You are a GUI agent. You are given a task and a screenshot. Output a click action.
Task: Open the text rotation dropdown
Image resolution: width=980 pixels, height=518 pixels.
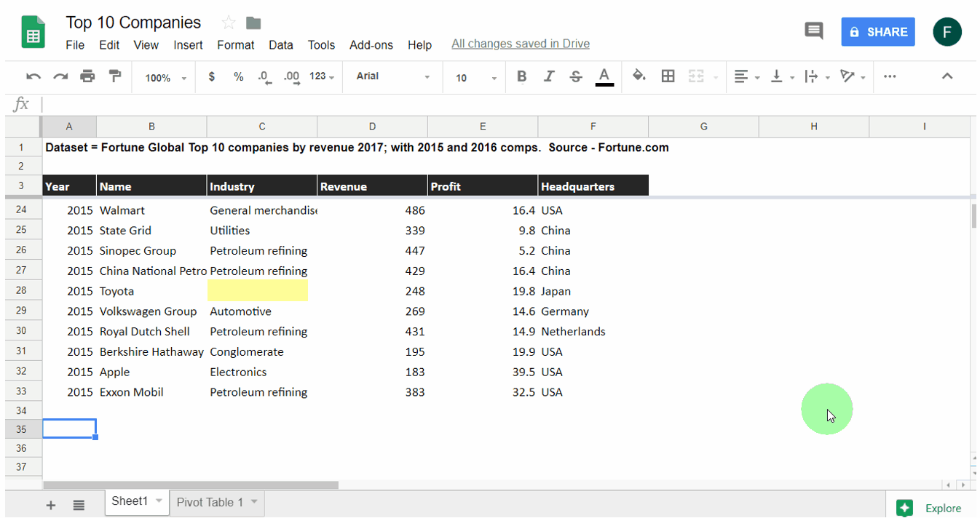click(853, 76)
